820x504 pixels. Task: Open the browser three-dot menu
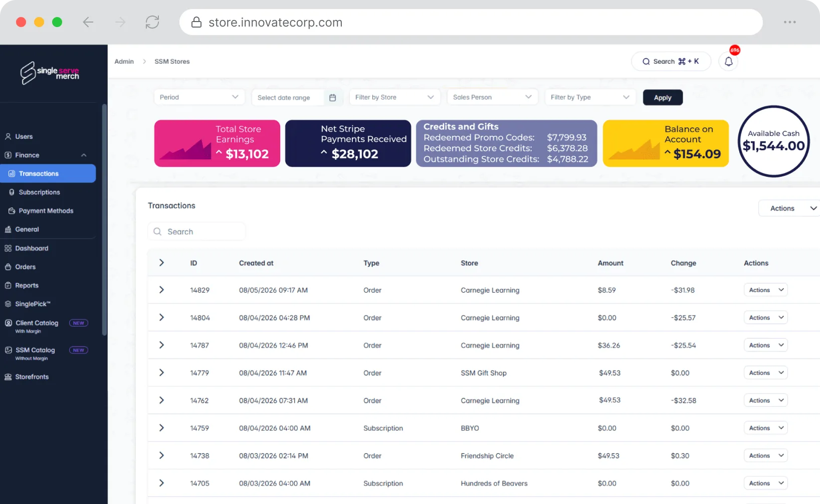tap(790, 22)
